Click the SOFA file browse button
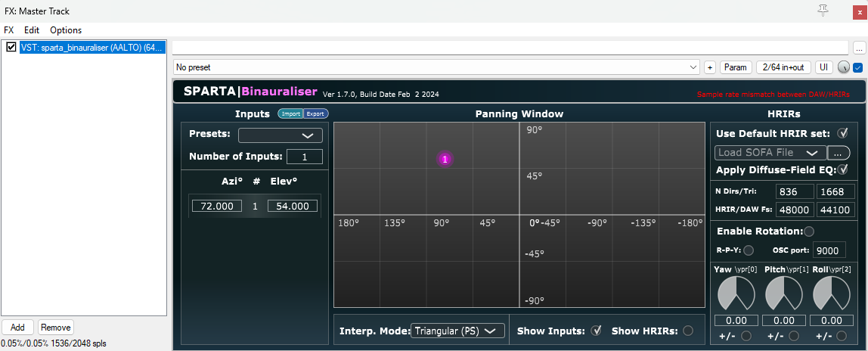This screenshot has width=868, height=351. click(839, 152)
